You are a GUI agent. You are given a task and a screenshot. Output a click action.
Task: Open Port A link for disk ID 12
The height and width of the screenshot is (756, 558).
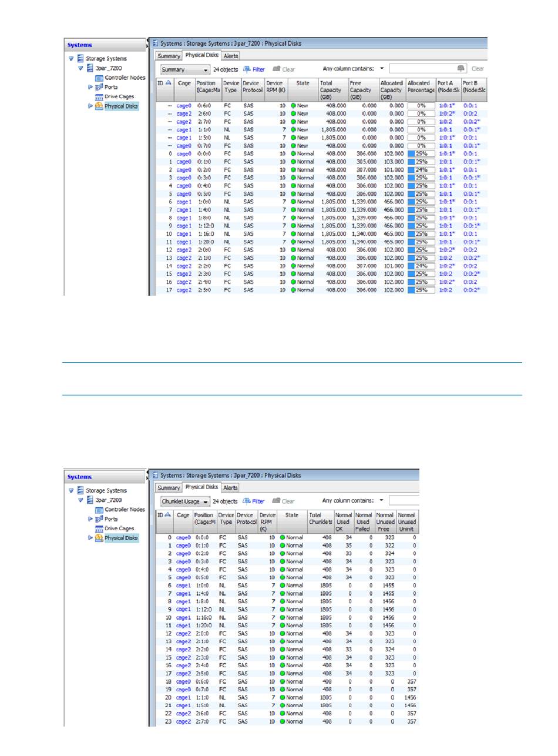[448, 250]
